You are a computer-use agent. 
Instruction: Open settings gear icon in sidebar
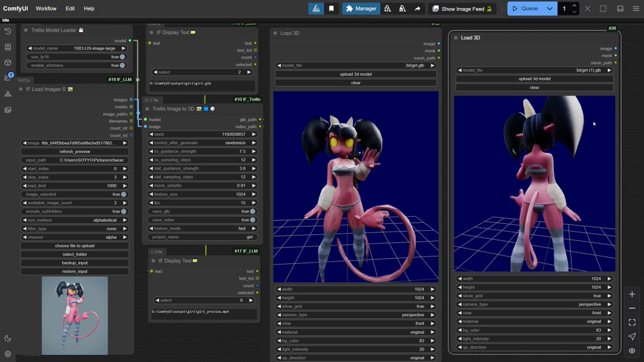click(x=8, y=354)
